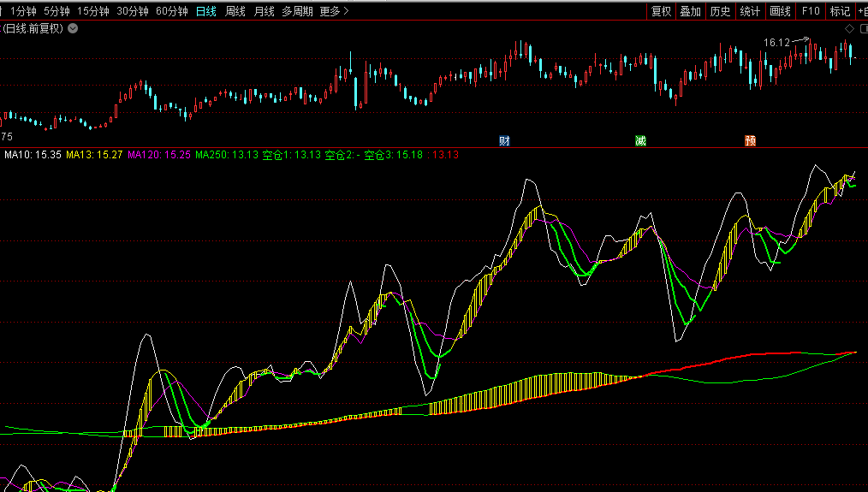Select the 60分钟 period tab

pos(172,11)
